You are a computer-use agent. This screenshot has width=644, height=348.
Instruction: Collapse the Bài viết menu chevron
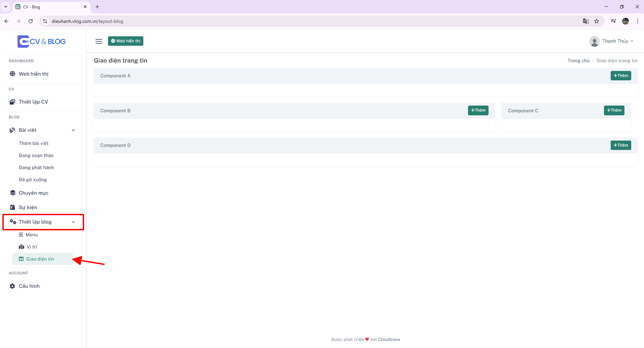point(73,130)
